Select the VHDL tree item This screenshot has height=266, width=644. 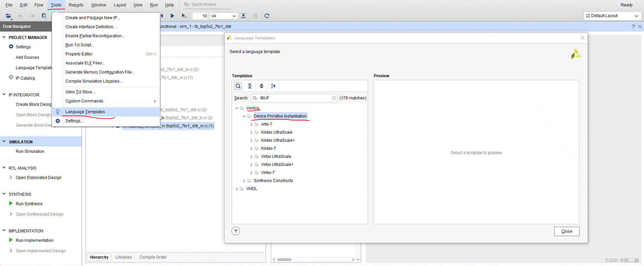tap(252, 189)
